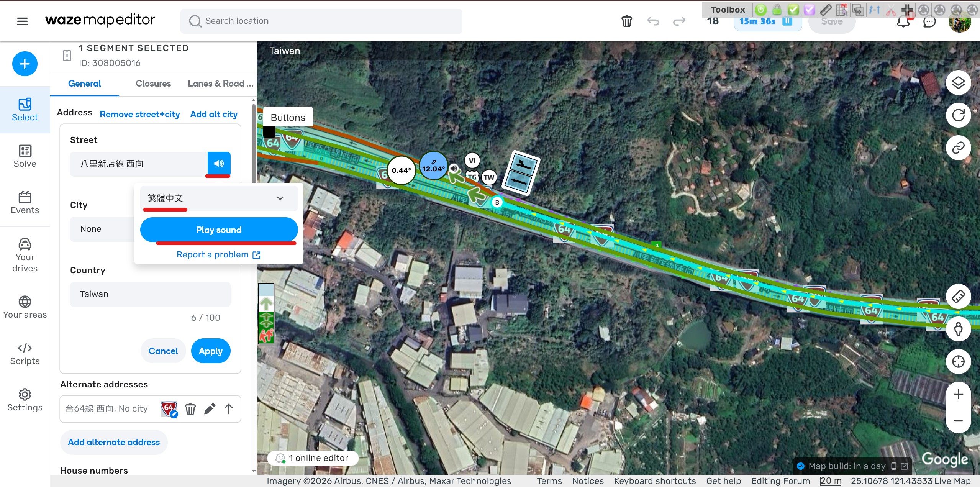The width and height of the screenshot is (980, 487).
Task: Click the refresh map data button
Action: (x=958, y=115)
